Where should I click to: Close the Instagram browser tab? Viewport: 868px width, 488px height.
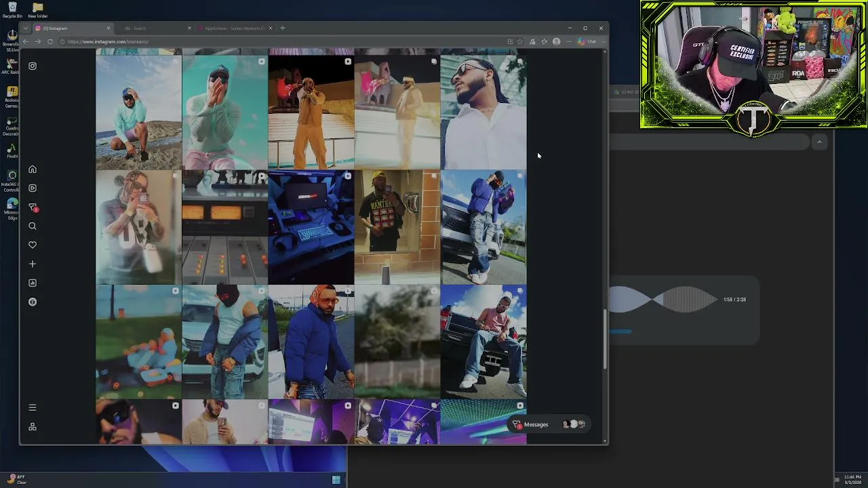click(x=108, y=28)
